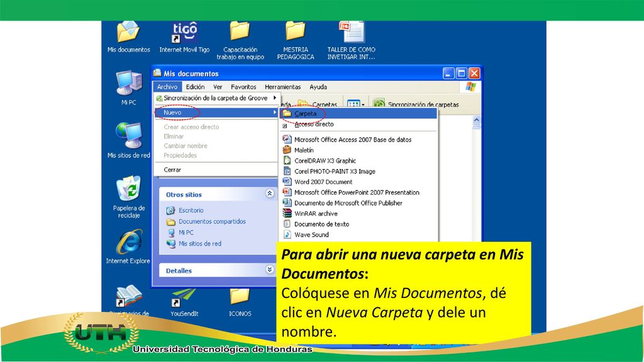This screenshot has height=362, width=644.
Task: Open Mis sitios de red desktop icon
Action: [128, 140]
